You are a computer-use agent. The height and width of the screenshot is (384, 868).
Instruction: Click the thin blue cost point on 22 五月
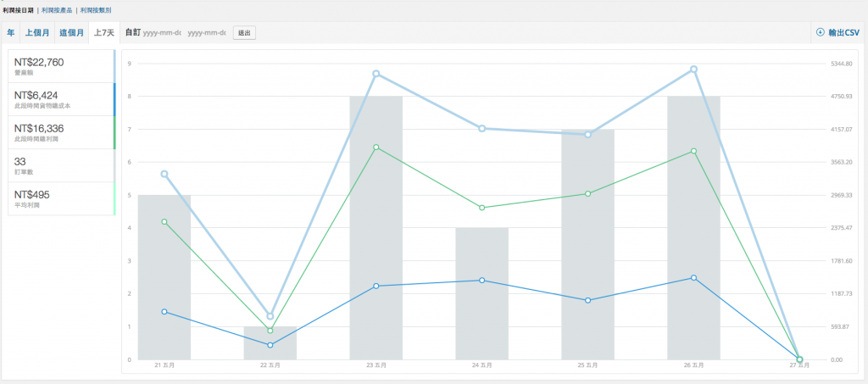[x=270, y=345]
